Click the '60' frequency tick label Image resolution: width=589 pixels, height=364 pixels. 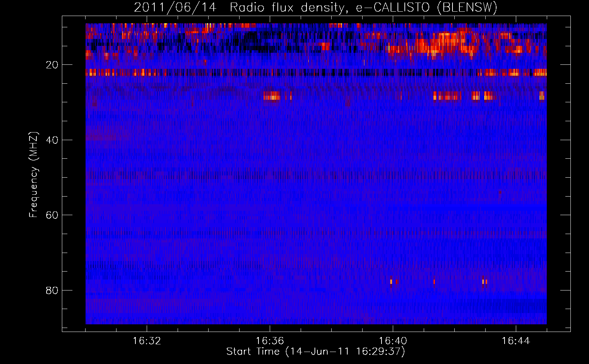52,215
